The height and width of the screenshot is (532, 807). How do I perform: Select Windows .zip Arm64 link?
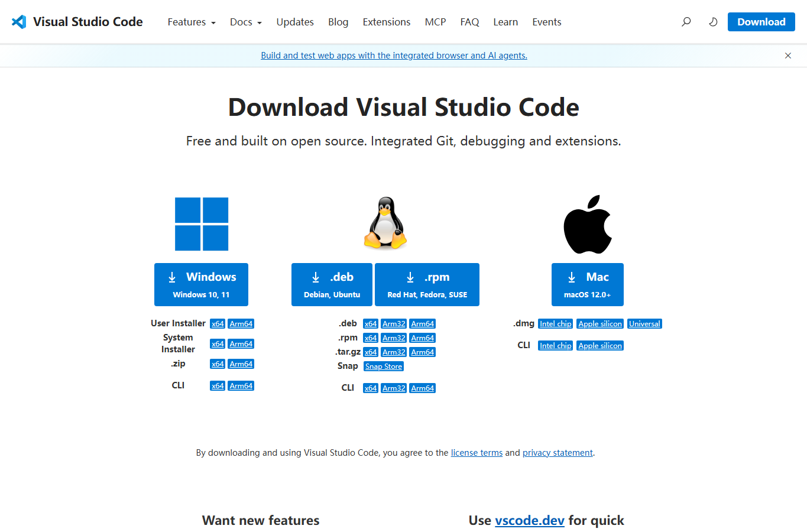click(x=241, y=364)
